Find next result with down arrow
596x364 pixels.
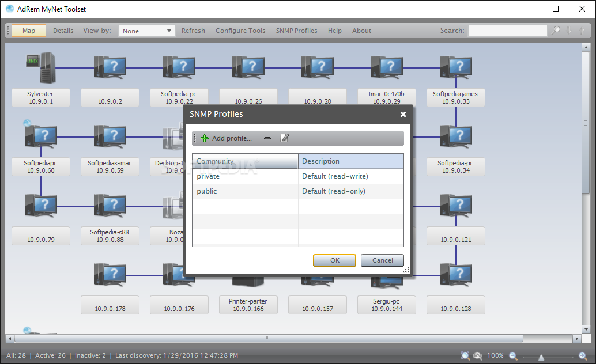[x=569, y=31]
